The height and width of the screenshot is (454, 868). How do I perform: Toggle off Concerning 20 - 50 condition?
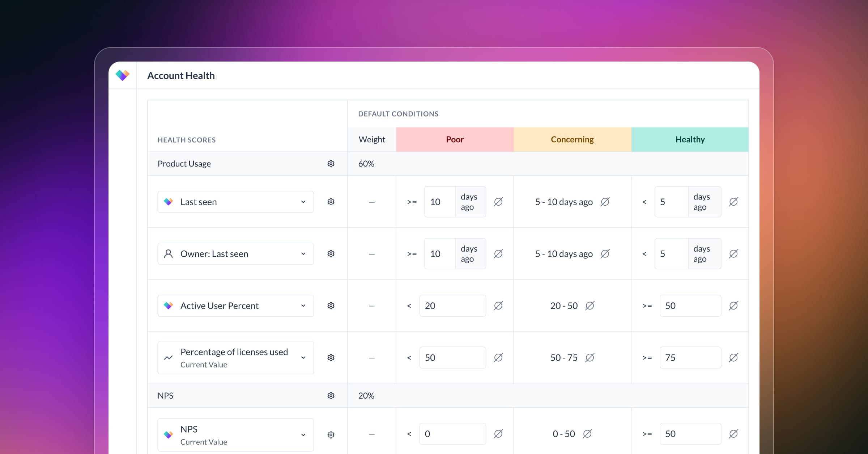pos(590,306)
